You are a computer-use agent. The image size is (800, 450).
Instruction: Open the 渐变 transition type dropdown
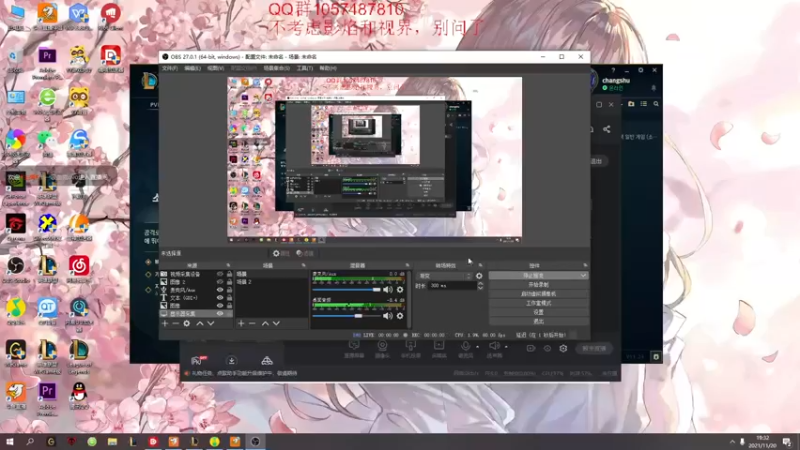point(445,276)
